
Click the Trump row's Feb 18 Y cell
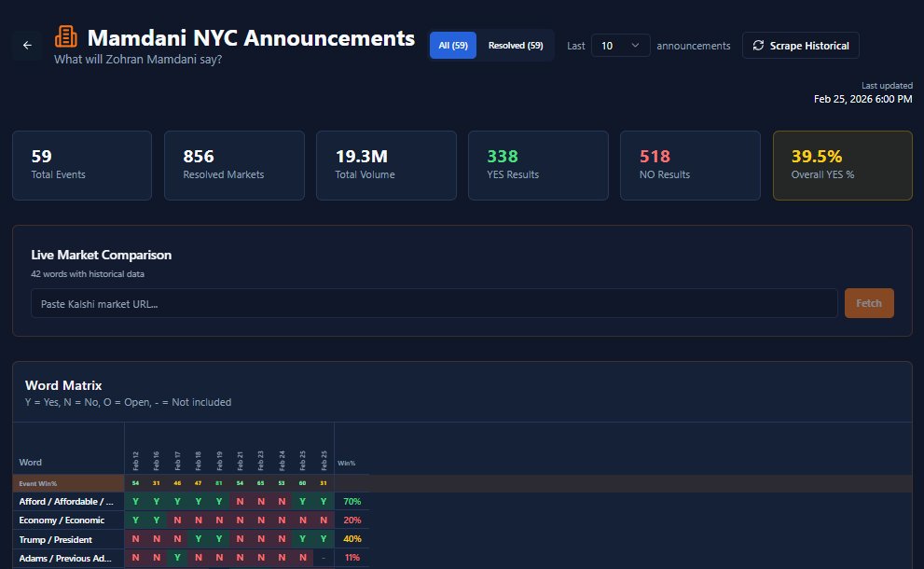click(198, 539)
